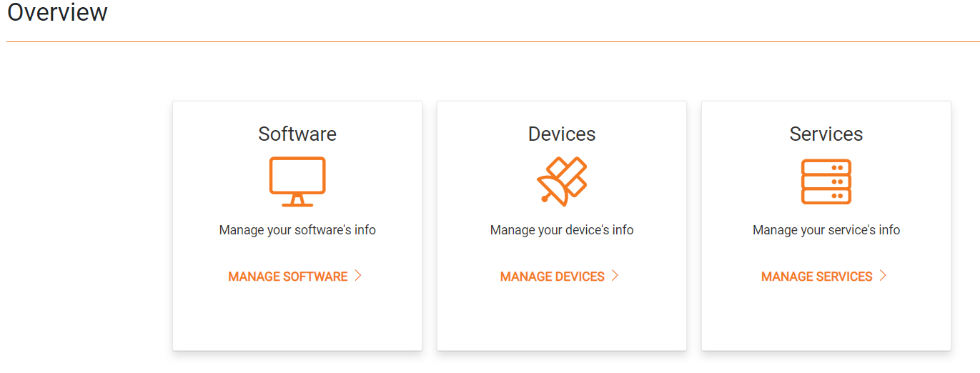980x373 pixels.
Task: Open the MANAGE SOFTWARE link
Action: point(288,277)
